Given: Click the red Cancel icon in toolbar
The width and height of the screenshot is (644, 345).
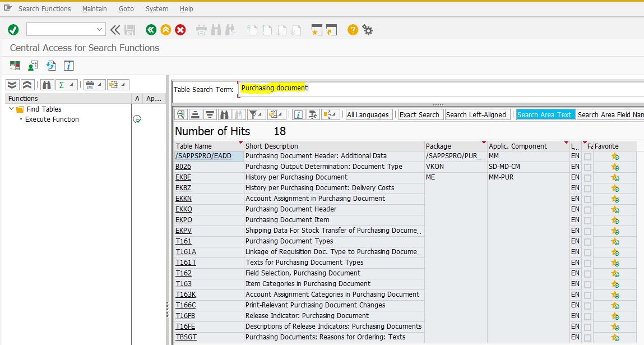Looking at the screenshot, I should pyautogui.click(x=180, y=30).
